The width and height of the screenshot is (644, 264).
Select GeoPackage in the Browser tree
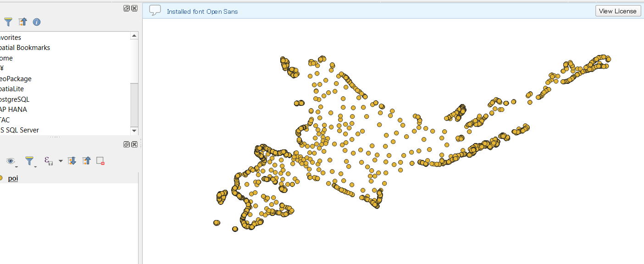[x=16, y=79]
